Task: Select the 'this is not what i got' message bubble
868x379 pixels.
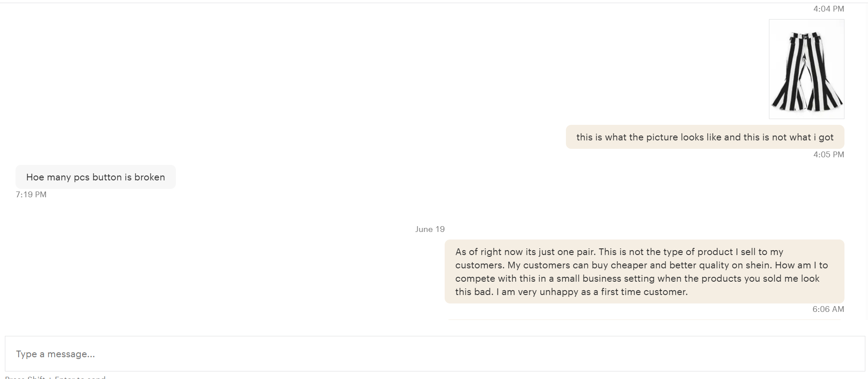Action: point(705,137)
